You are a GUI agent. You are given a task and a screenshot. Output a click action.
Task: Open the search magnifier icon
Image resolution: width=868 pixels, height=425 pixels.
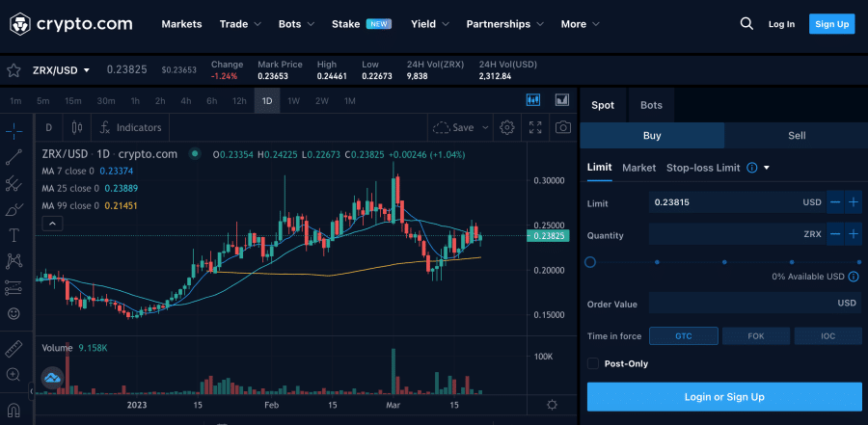pos(746,24)
